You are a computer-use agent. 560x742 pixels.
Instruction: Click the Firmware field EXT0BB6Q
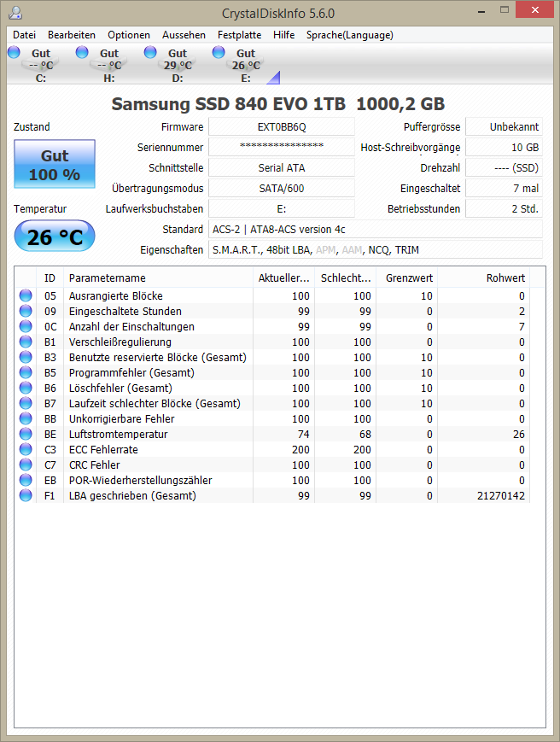tap(282, 127)
